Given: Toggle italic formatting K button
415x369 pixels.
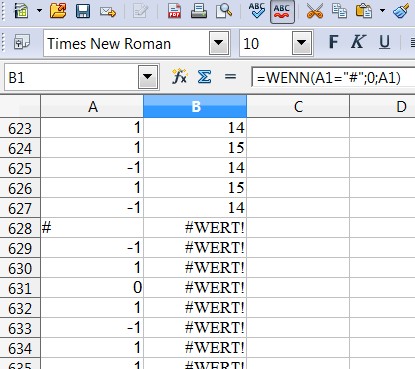Looking at the screenshot, I should (358, 42).
